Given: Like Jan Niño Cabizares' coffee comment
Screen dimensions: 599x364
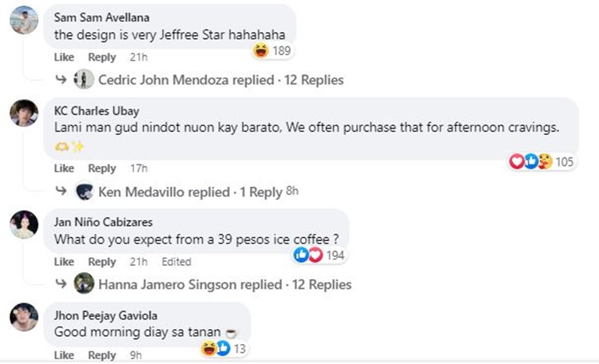Looking at the screenshot, I should (x=64, y=262).
